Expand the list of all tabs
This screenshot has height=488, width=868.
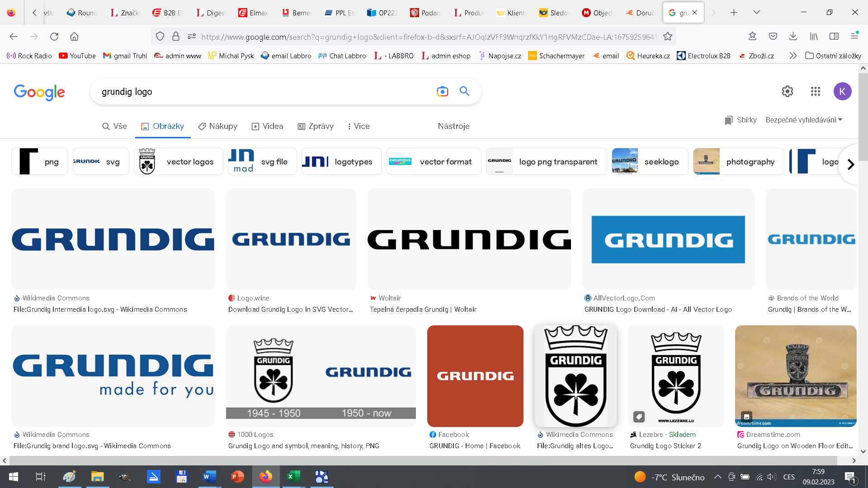point(757,13)
